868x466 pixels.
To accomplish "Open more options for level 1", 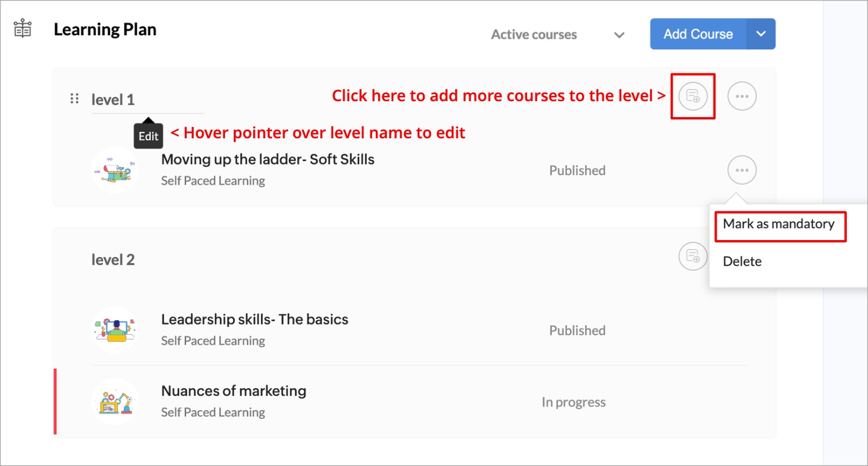I will pyautogui.click(x=742, y=96).
